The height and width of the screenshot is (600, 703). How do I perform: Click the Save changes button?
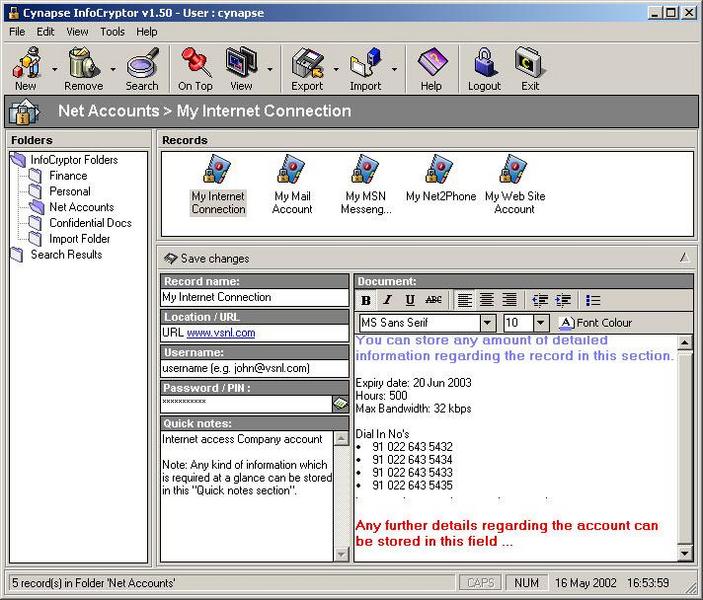pos(206,259)
